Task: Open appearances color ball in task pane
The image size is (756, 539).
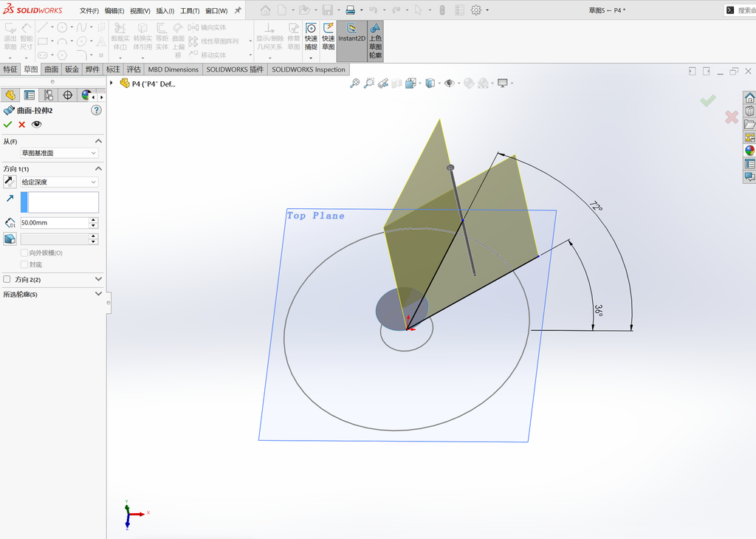Action: click(750, 151)
